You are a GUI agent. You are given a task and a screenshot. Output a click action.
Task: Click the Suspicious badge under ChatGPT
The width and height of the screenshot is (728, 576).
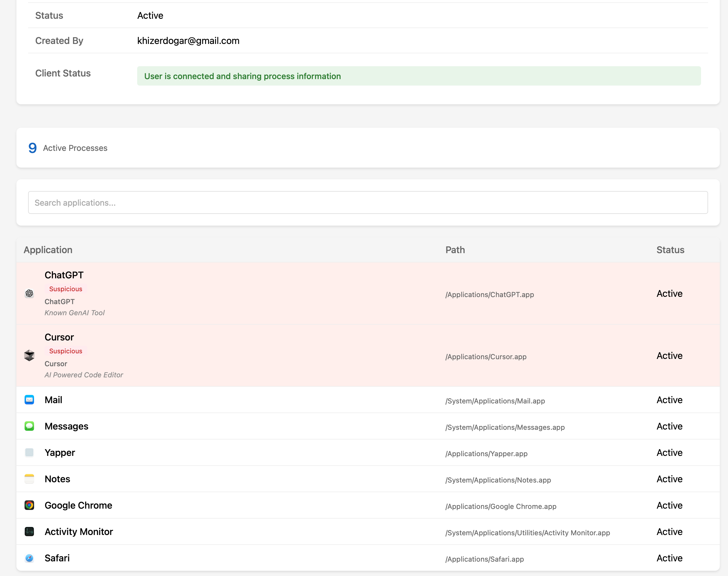[x=65, y=289]
